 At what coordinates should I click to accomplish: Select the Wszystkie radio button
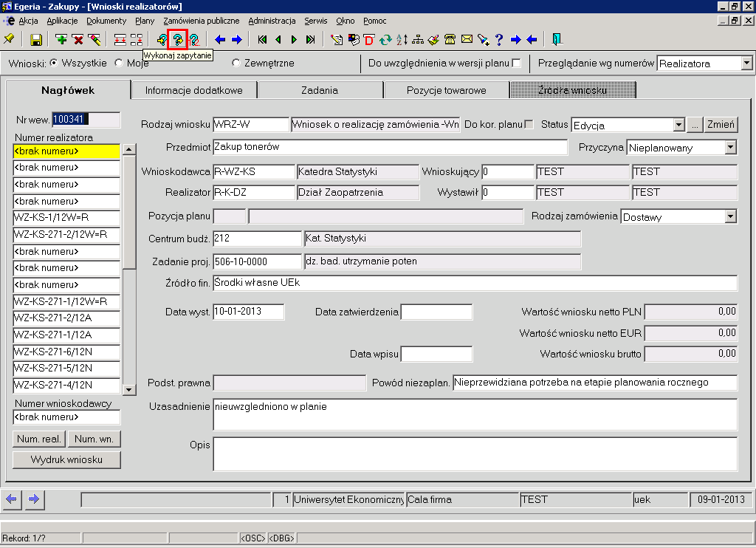point(54,63)
